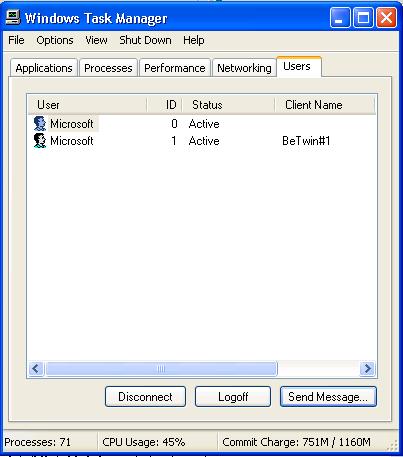Screen dimensions: 403x457
Task: Click the BeTwin#1 client name cell
Action: coord(306,141)
